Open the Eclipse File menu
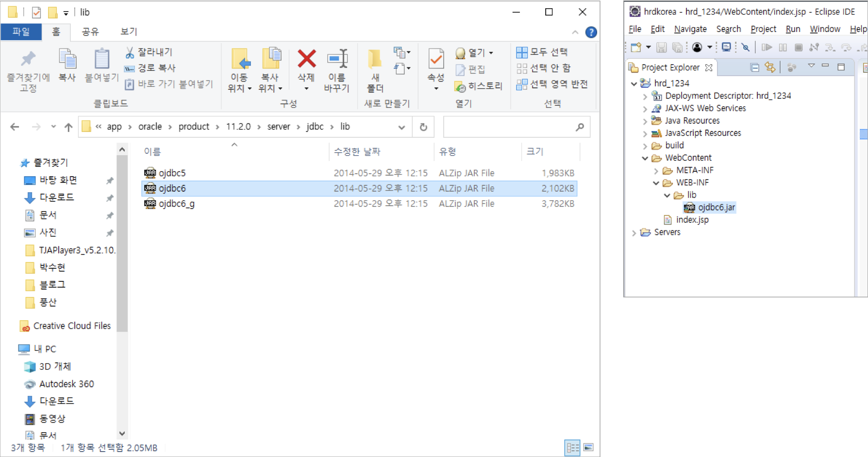 click(x=634, y=29)
